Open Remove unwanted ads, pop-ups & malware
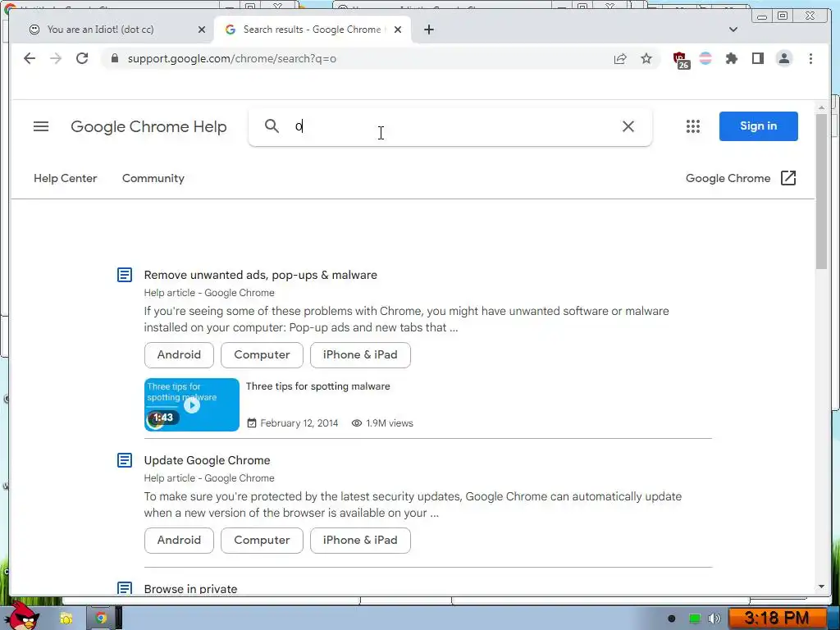 (x=260, y=275)
